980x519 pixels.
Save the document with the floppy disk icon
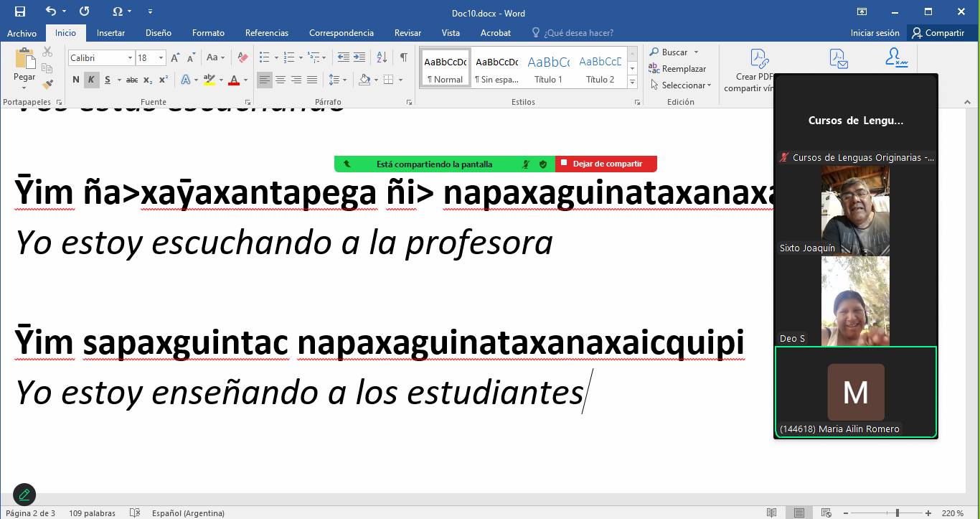[x=19, y=11]
